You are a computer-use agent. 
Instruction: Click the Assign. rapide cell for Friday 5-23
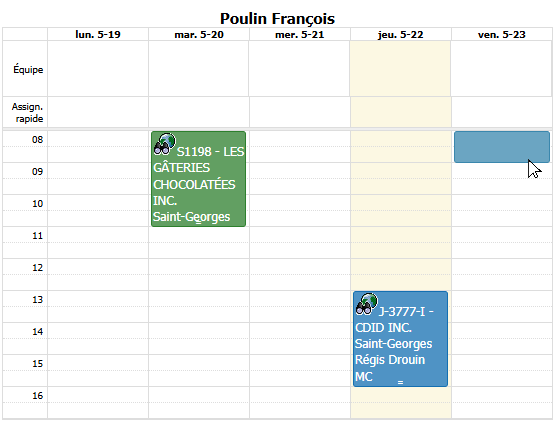502,112
